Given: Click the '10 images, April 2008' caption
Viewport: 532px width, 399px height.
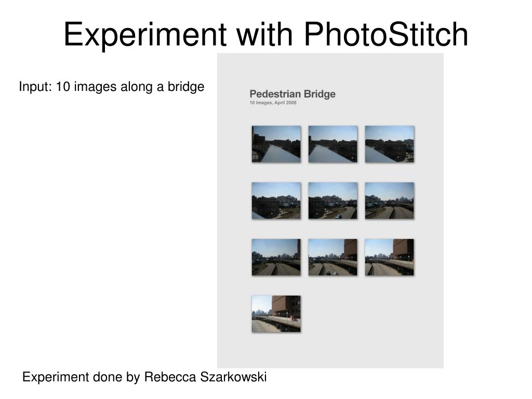Looking at the screenshot, I should (x=273, y=103).
